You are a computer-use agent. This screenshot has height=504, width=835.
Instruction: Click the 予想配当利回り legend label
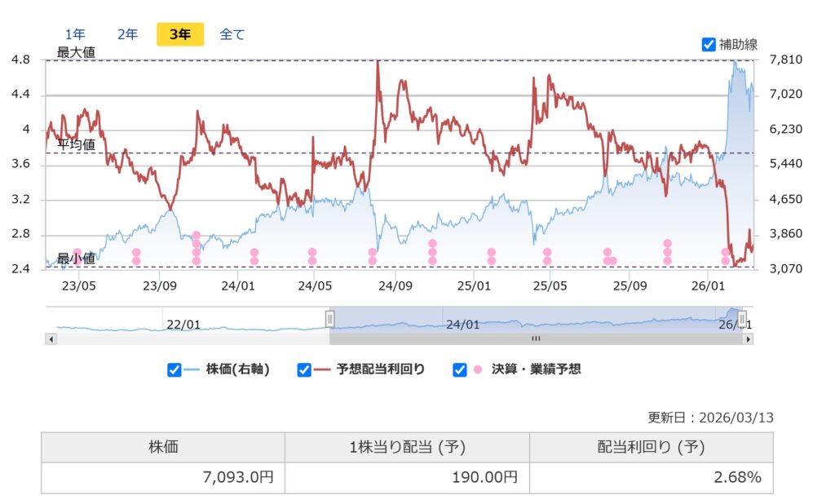381,369
